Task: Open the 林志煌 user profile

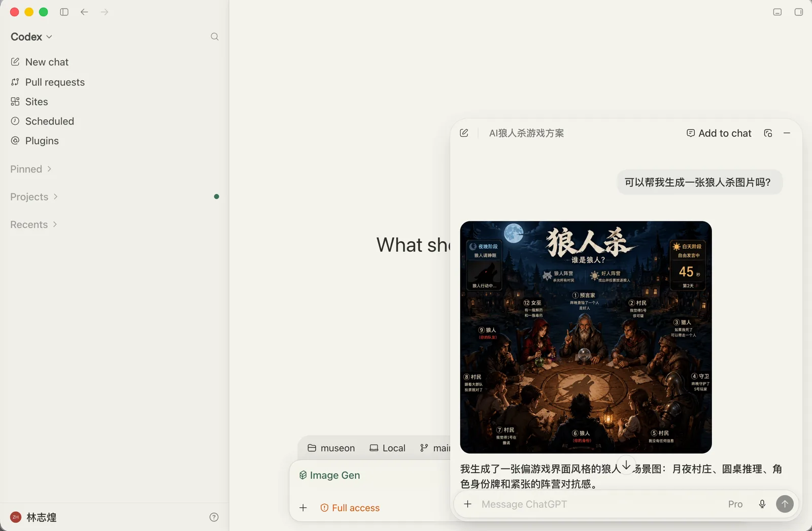Action: [x=33, y=517]
